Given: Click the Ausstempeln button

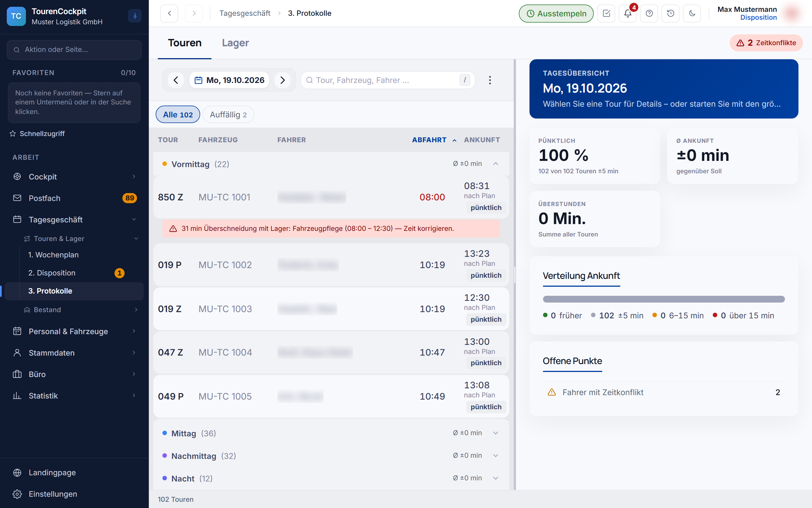Looking at the screenshot, I should (x=556, y=14).
